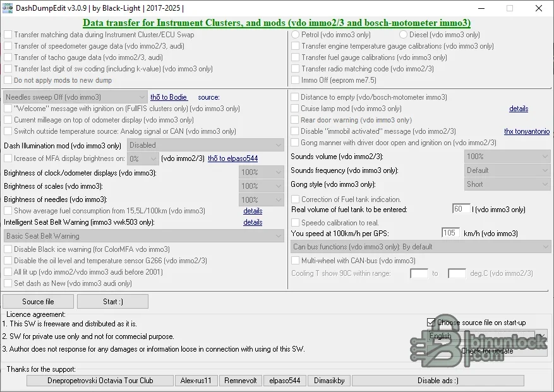Image resolution: width=554 pixels, height=392 pixels.
Task: Click the Check for update button
Action: pos(487,351)
